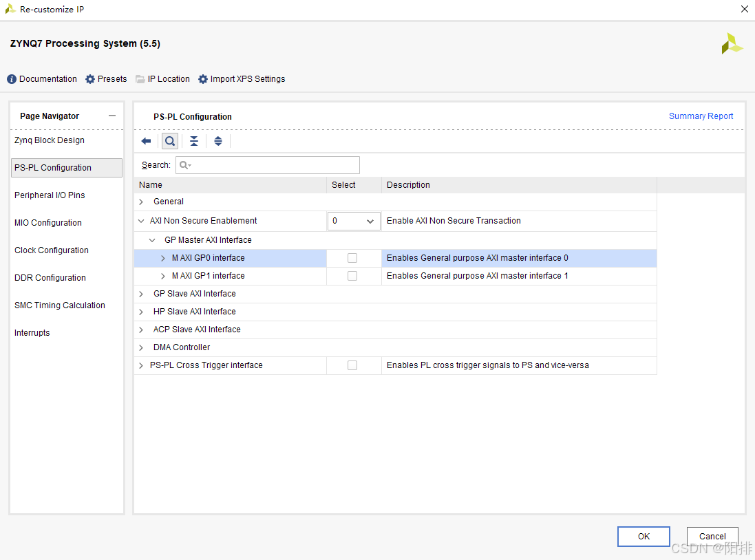Toggle the search magnifier toolbar icon

[170, 141]
